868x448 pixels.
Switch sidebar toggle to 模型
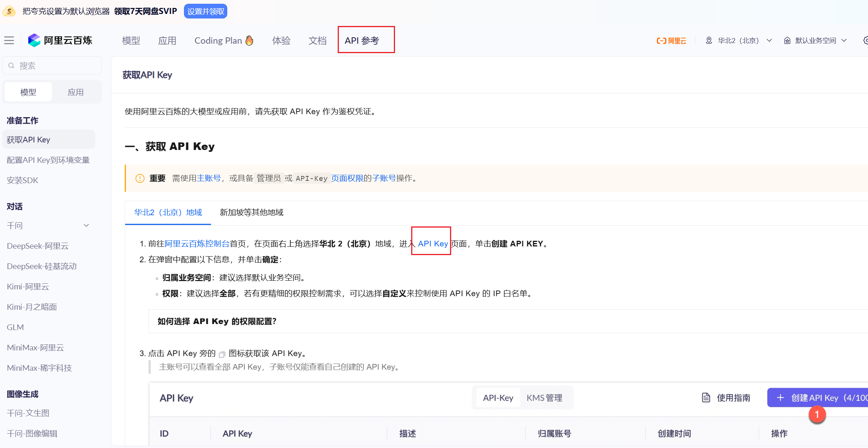(x=28, y=92)
